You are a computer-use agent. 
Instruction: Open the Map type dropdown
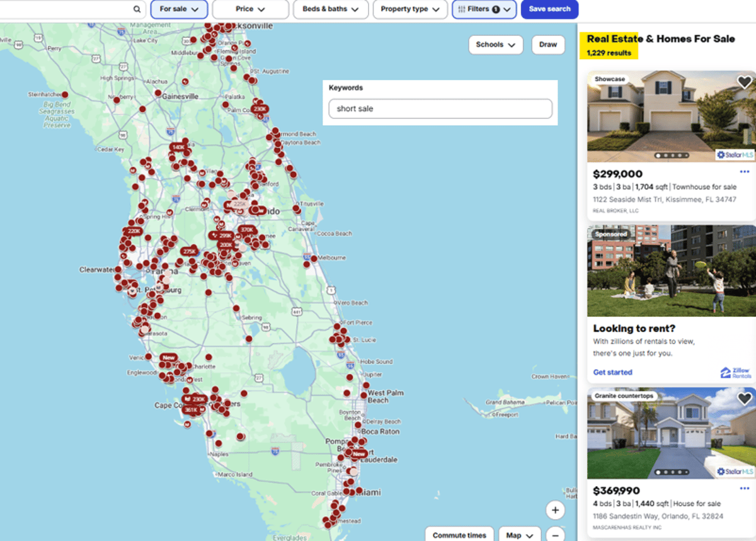coord(520,535)
